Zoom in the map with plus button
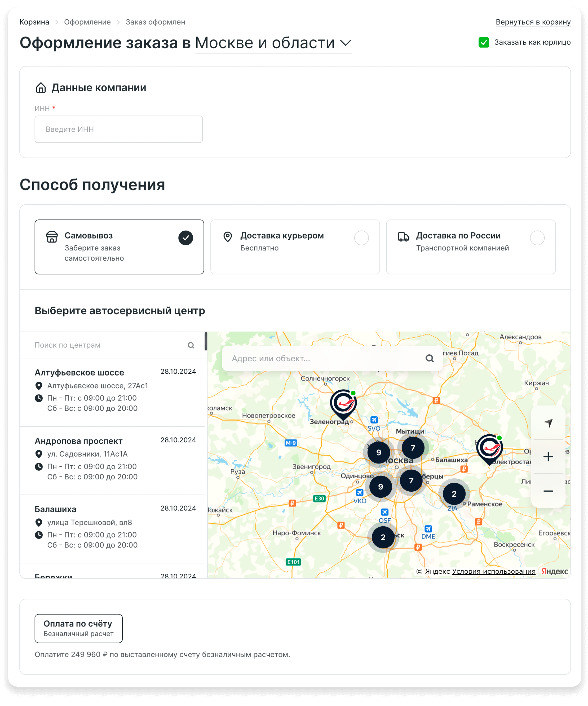Image resolution: width=588 pixels, height=706 pixels. click(x=548, y=457)
